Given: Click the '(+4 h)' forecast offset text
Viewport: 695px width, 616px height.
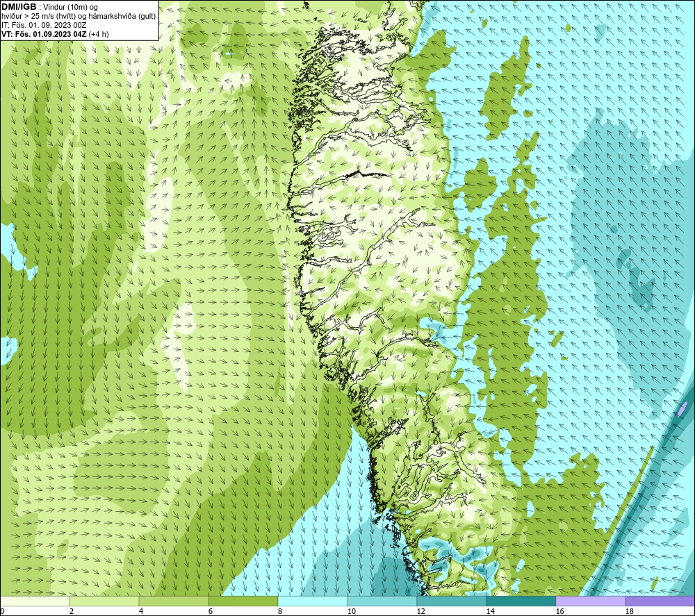Looking at the screenshot, I should 99,33.
